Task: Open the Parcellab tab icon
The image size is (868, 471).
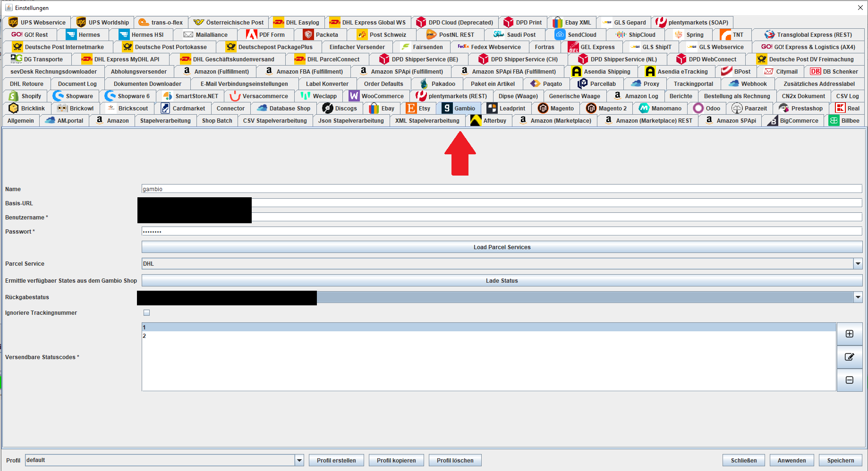Action: [x=582, y=84]
